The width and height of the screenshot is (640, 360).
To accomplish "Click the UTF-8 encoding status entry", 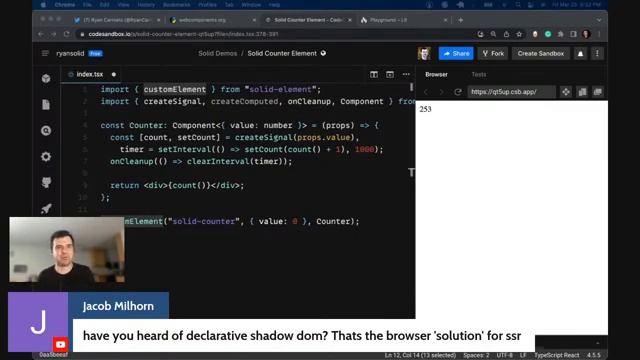I will pos(504,355).
